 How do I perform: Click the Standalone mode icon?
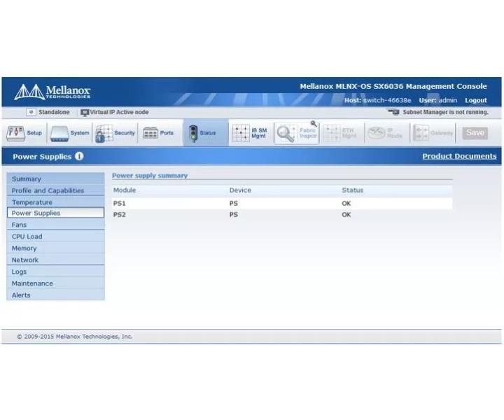point(31,112)
